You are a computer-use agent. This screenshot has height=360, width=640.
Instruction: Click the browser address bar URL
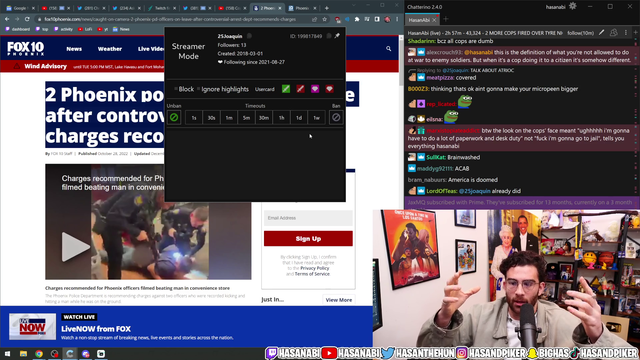170,19
